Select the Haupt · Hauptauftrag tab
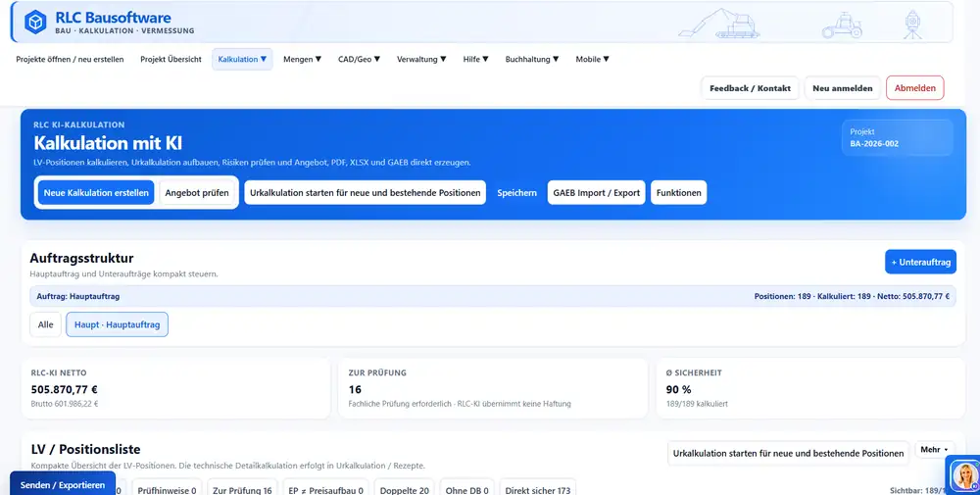Image resolution: width=980 pixels, height=495 pixels. (x=117, y=324)
